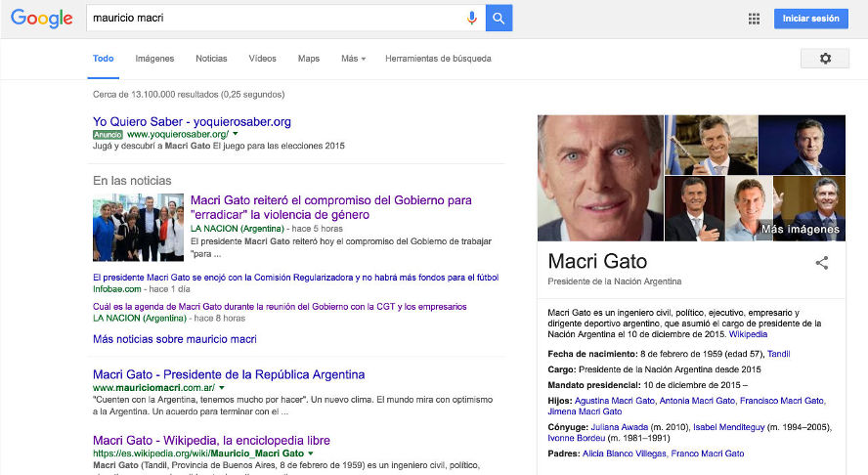Click photo of smiling man in light shirt
Screen dimensions: 868x475
749,209
